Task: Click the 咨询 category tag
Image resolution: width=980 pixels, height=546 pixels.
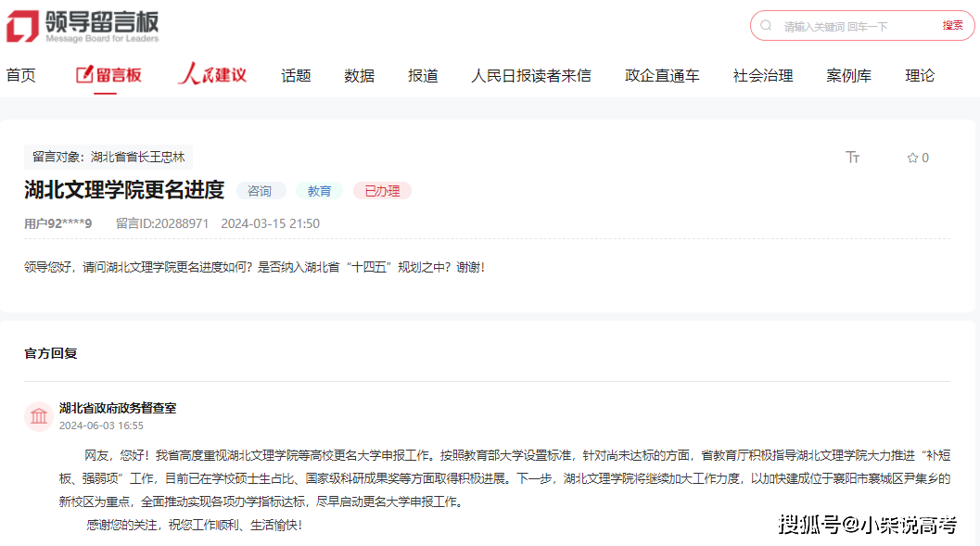Action: [x=261, y=191]
